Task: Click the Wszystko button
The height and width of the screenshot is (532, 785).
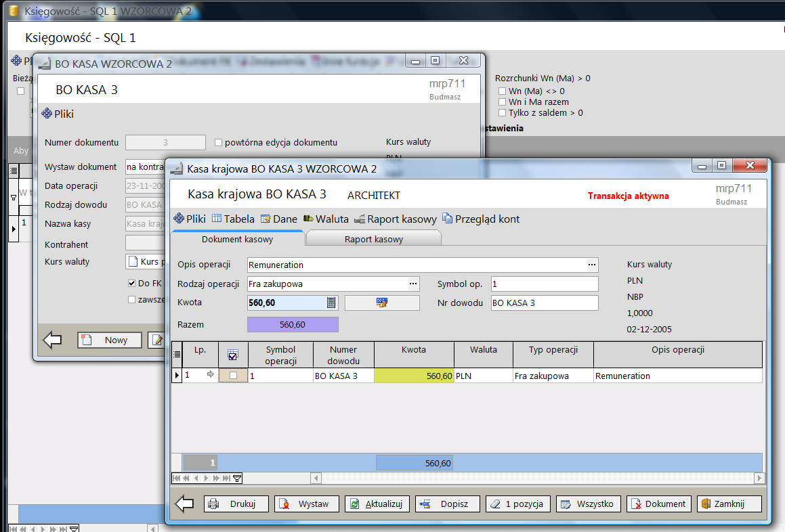Action: [x=589, y=504]
